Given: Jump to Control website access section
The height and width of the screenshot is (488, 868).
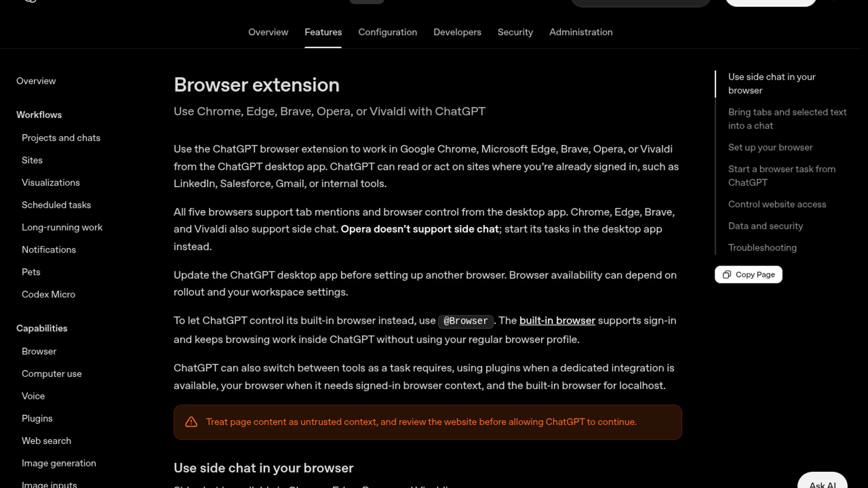Looking at the screenshot, I should (777, 204).
